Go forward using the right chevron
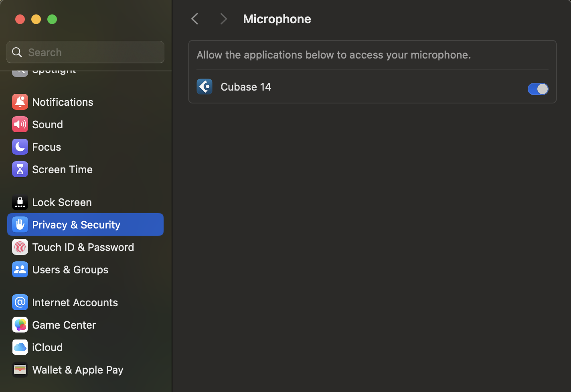This screenshot has width=571, height=392. 223,19
